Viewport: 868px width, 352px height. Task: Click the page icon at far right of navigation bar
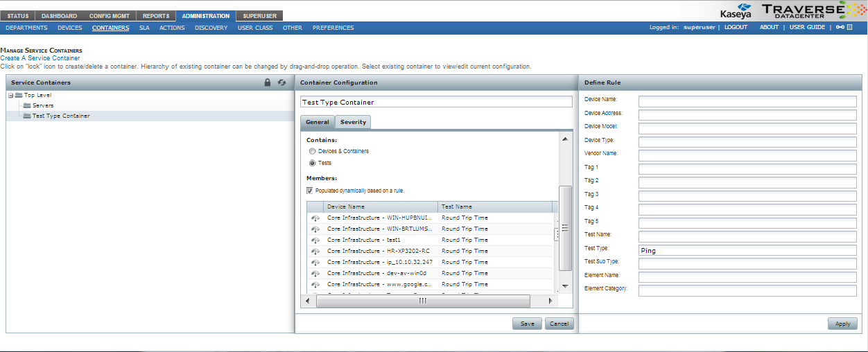(850, 28)
